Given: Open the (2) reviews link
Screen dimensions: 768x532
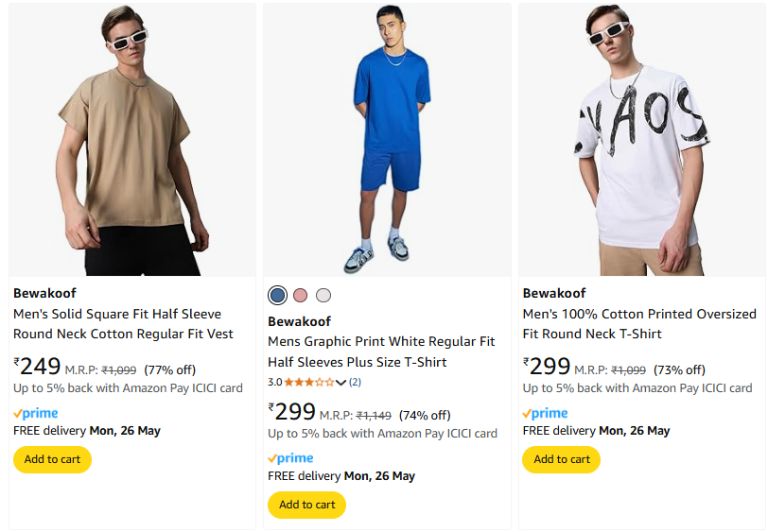Looking at the screenshot, I should (355, 383).
